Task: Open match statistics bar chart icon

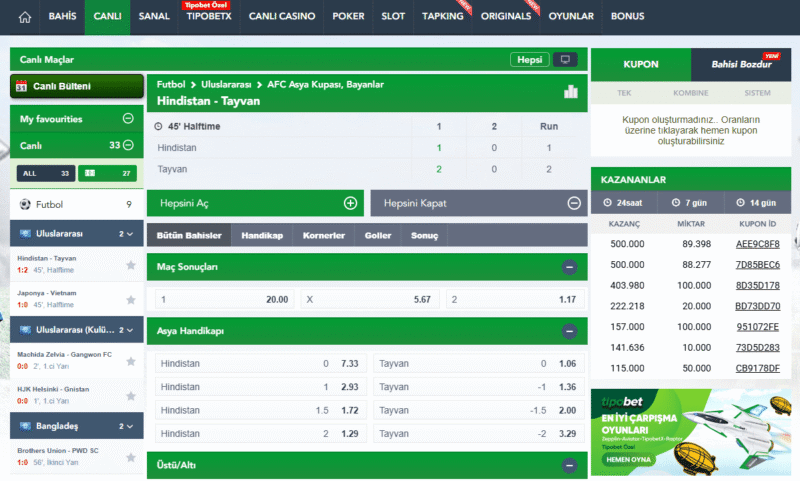Action: [x=571, y=92]
